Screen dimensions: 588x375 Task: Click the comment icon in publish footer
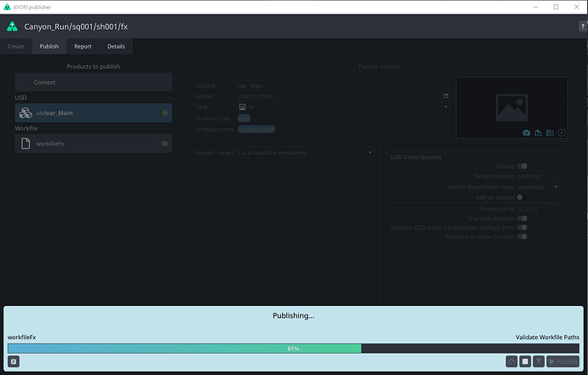tap(14, 361)
